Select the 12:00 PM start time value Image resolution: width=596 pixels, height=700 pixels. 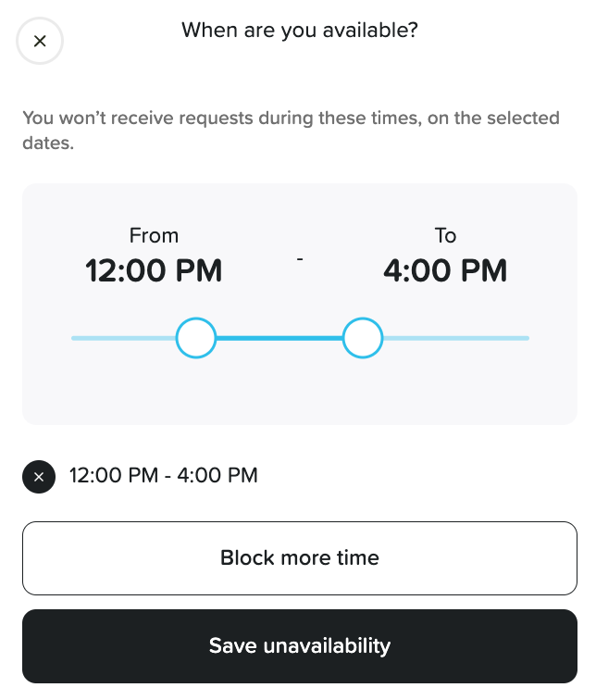154,270
